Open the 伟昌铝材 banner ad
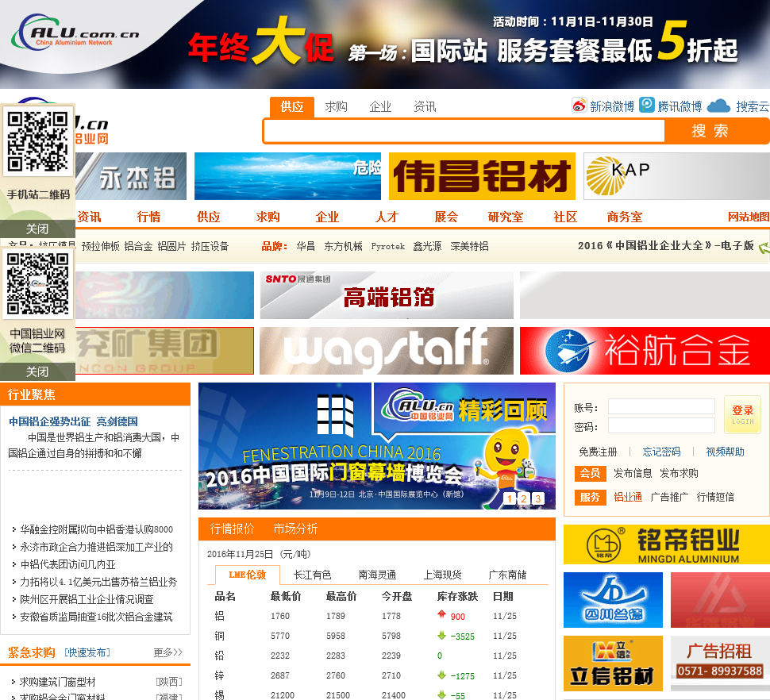 [482, 176]
